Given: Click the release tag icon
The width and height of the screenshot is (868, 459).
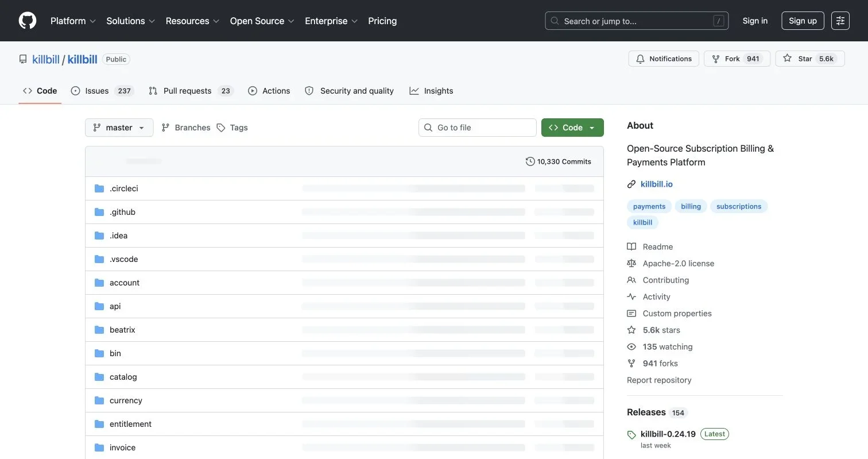Looking at the screenshot, I should tap(631, 435).
